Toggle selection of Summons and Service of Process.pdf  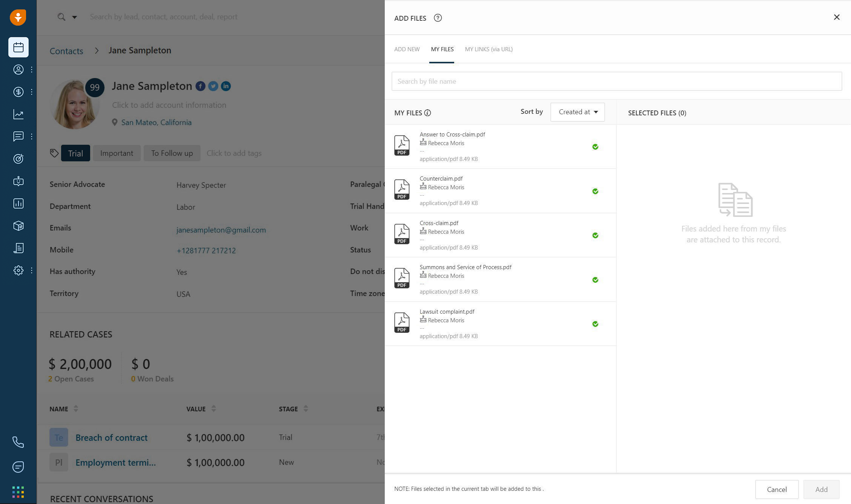pos(595,279)
